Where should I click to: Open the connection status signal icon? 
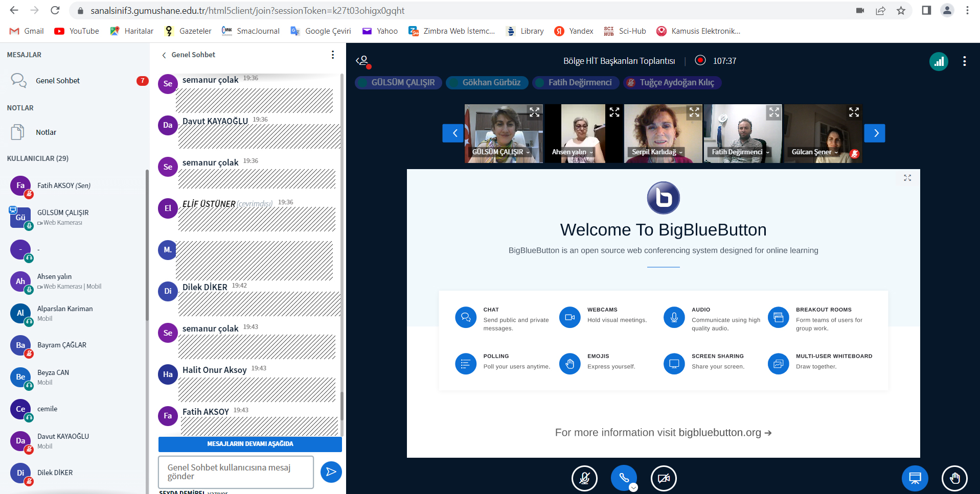click(939, 61)
